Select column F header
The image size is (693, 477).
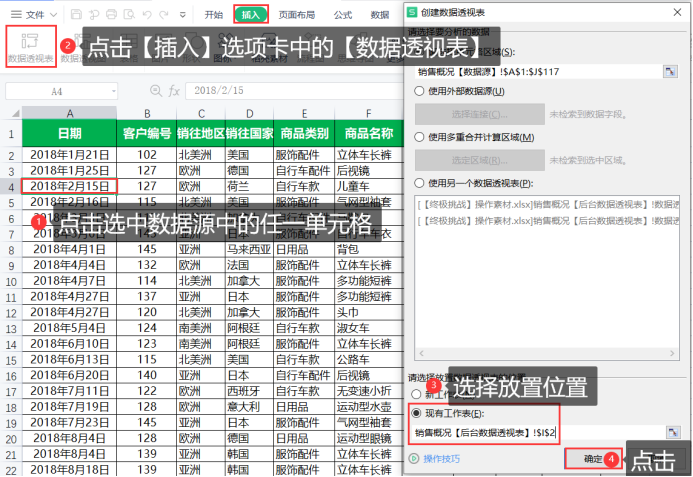click(x=369, y=113)
